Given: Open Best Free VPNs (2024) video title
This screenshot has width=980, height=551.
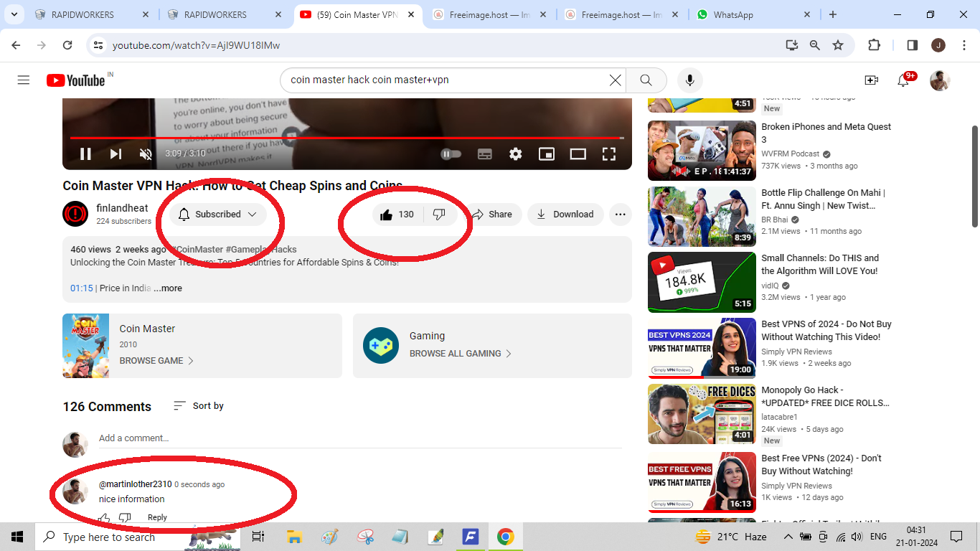Looking at the screenshot, I should point(821,465).
